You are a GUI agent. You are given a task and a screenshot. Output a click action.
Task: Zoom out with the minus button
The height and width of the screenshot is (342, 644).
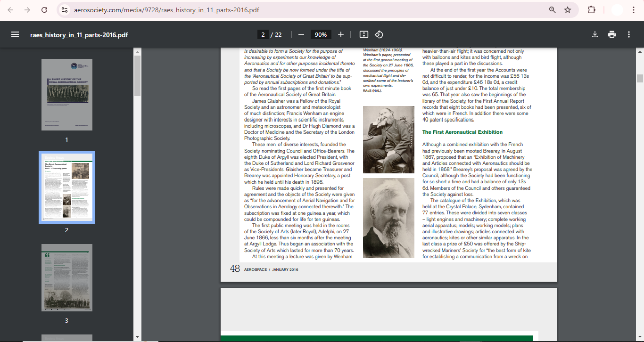click(301, 34)
